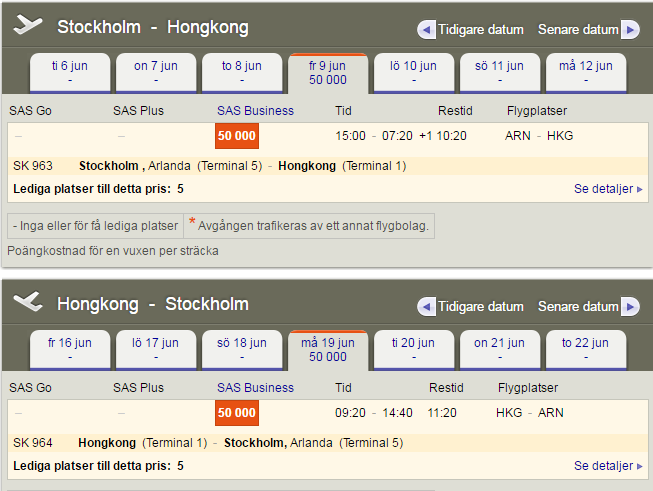This screenshot has width=653, height=491.
Task: Expand Se detaljer for flight SK 963
Action: (x=608, y=188)
